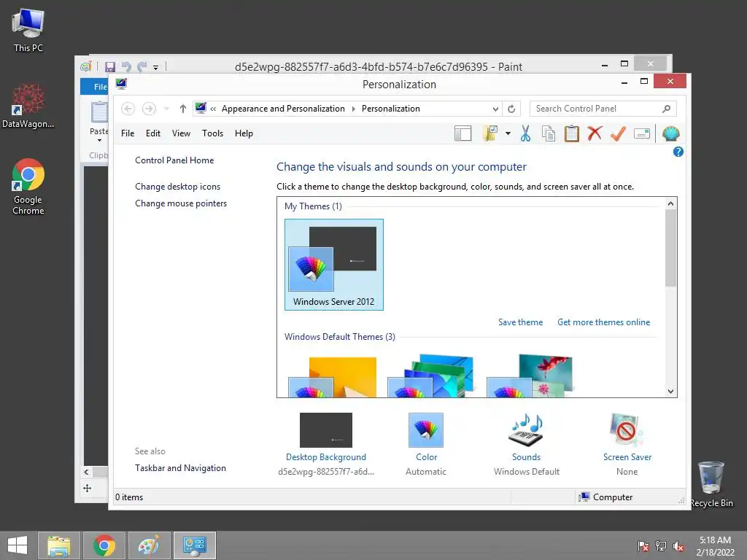The height and width of the screenshot is (560, 747).
Task: Expand the address bar history dropdown
Action: pos(495,109)
